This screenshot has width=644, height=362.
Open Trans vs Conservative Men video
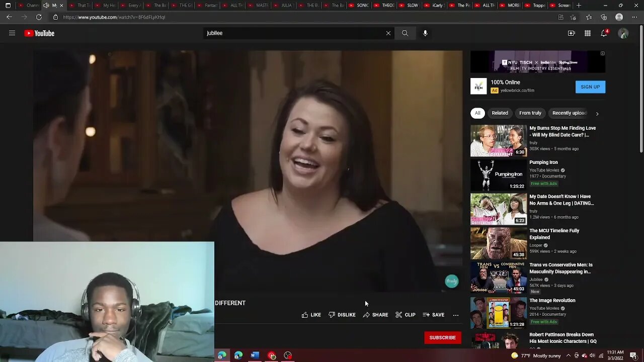point(561,268)
